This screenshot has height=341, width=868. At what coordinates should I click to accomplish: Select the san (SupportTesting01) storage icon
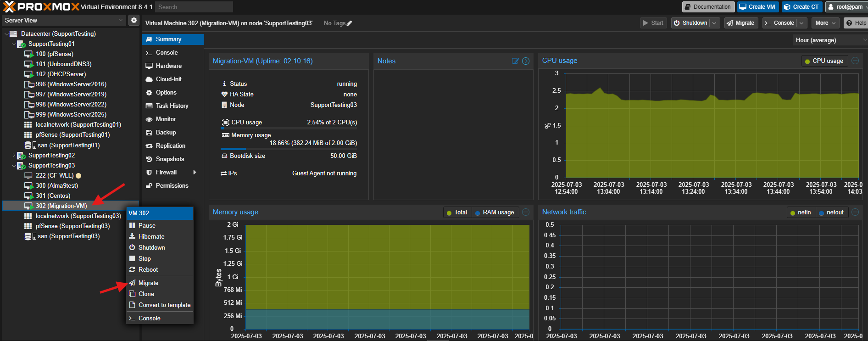click(x=30, y=145)
